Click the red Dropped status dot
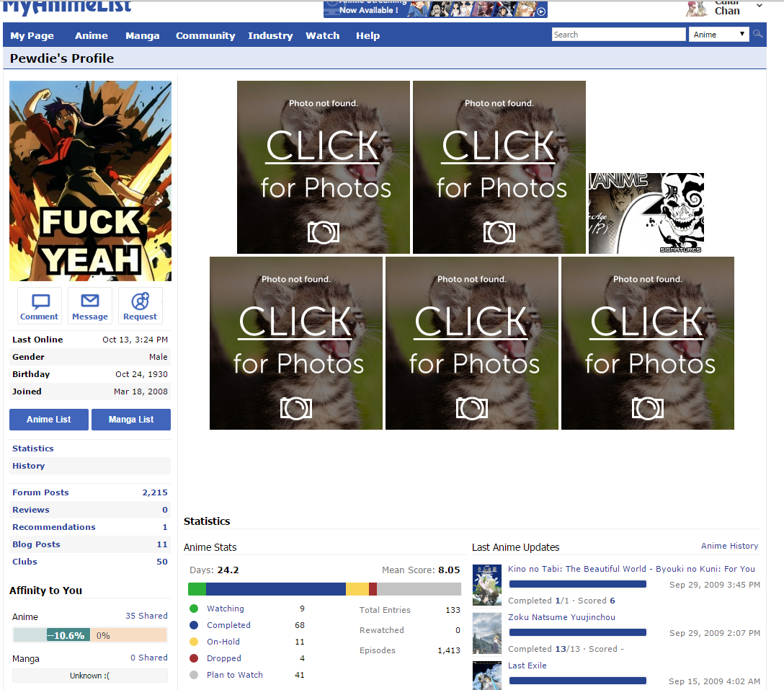This screenshot has height=690, width=784. tap(194, 658)
